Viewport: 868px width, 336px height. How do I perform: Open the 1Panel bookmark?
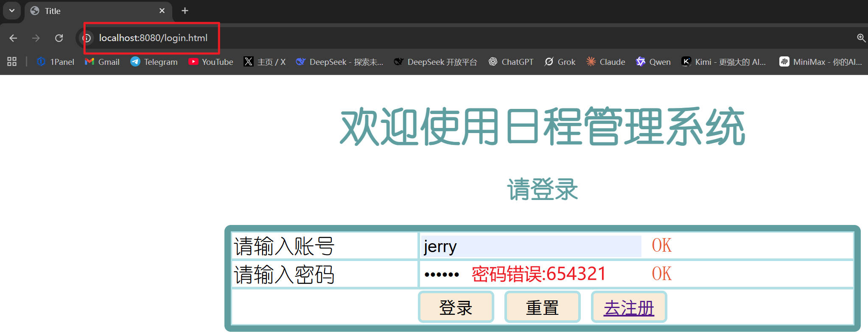[55, 62]
